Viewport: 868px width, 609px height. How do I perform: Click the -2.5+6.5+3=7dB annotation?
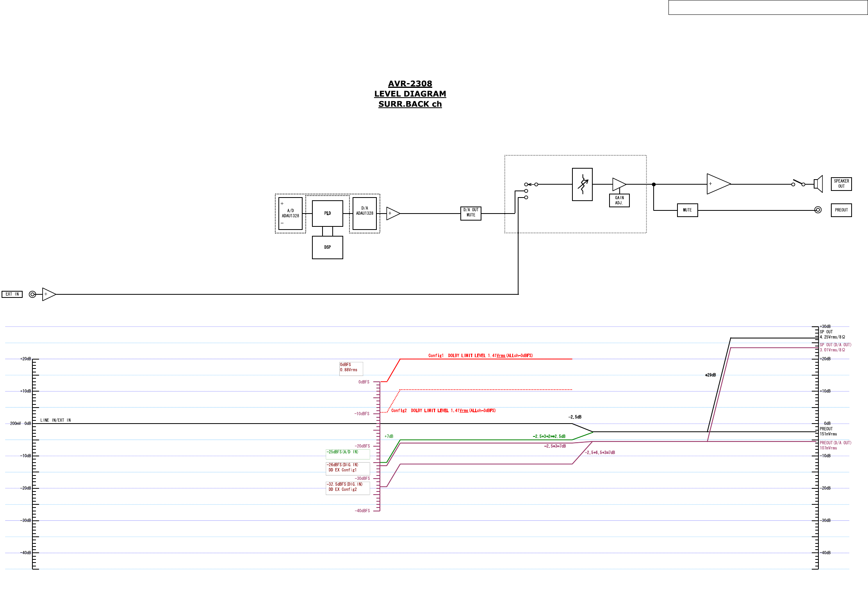tap(600, 453)
